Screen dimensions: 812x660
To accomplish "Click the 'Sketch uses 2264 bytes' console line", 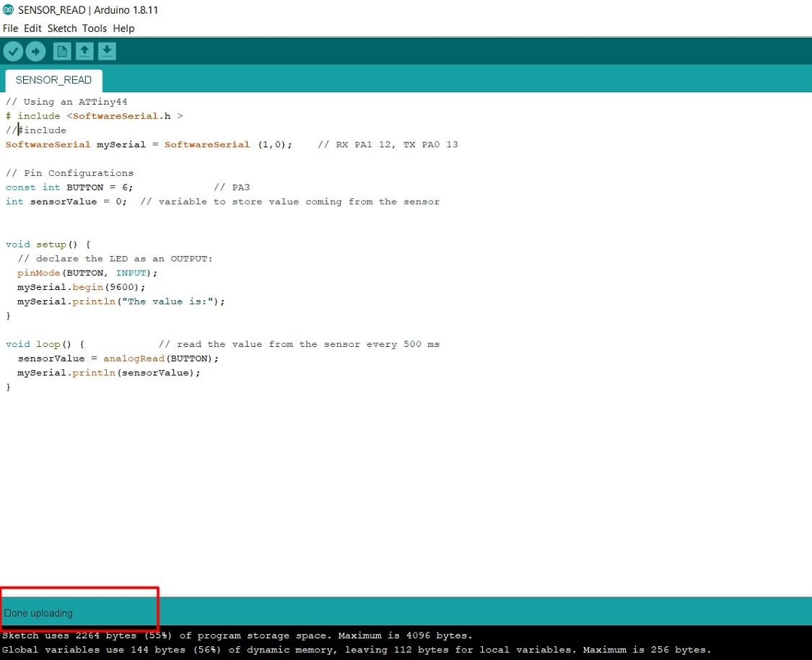I will click(x=237, y=635).
